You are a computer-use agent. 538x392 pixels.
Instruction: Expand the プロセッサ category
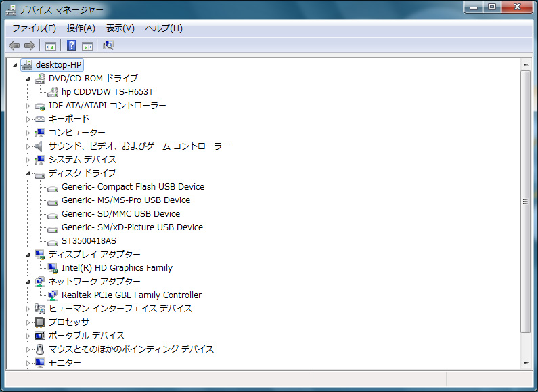click(x=28, y=322)
